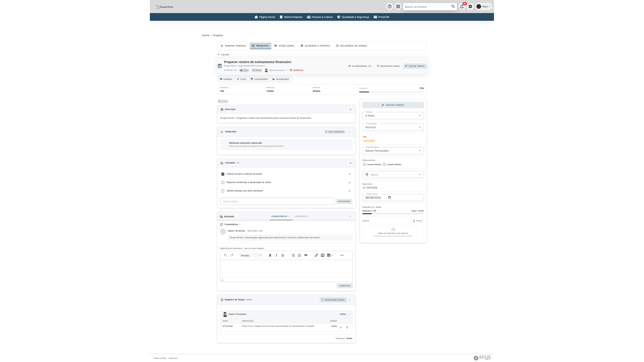
Task: Insert a link in comment
Action: [316, 255]
